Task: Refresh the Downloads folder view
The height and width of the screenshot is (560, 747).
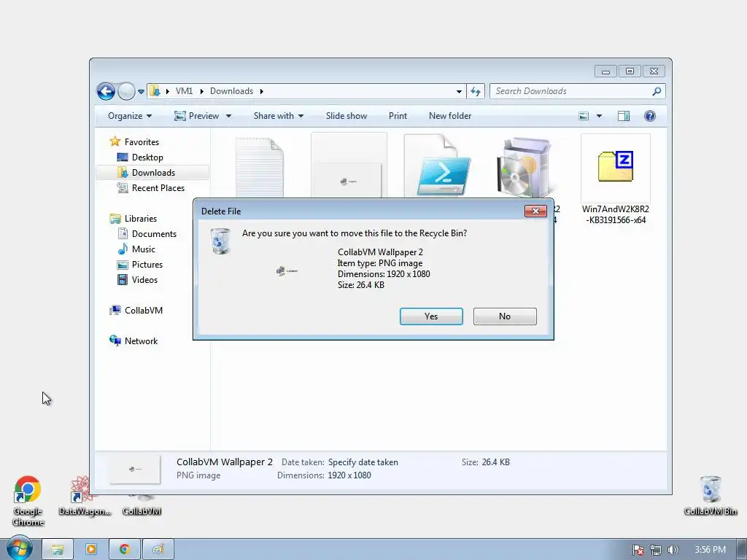Action: pos(476,91)
